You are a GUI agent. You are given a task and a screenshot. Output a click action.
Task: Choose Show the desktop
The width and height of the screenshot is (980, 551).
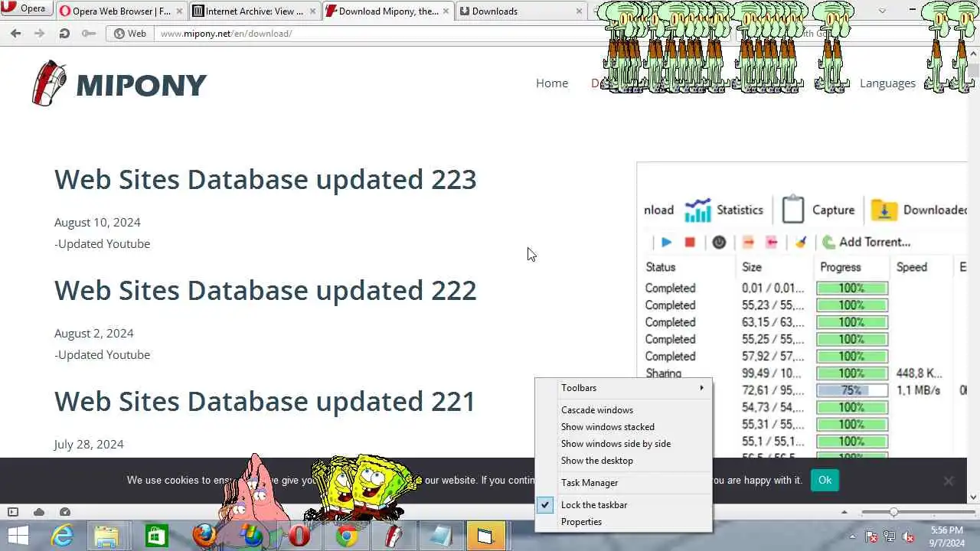(x=624, y=461)
